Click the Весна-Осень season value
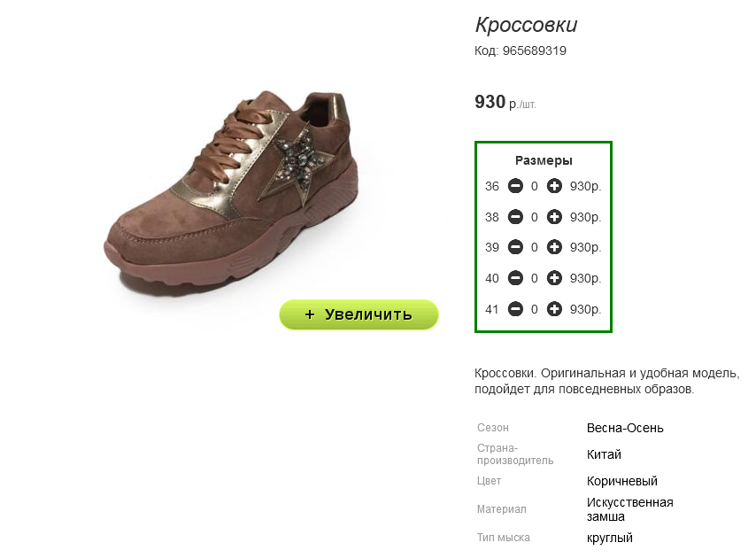Viewport: 756px width, 558px height. 625,429
